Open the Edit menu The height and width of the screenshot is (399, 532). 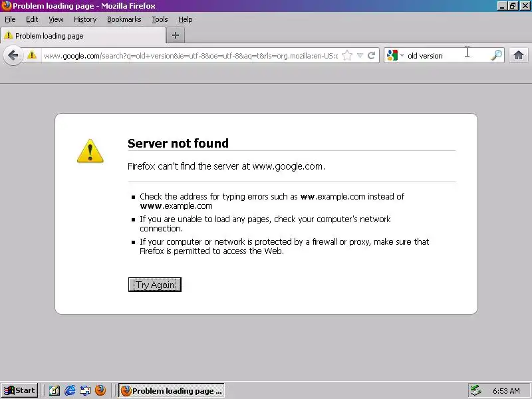click(x=32, y=19)
